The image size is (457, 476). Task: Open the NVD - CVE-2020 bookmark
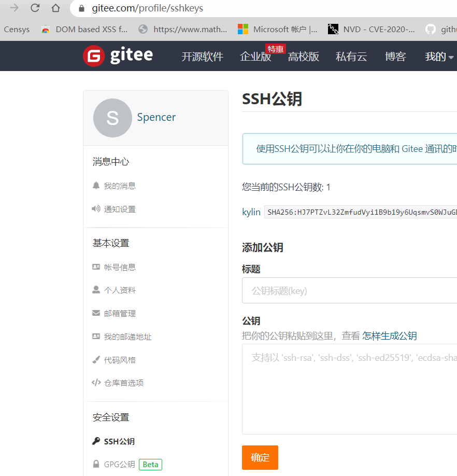tap(371, 30)
